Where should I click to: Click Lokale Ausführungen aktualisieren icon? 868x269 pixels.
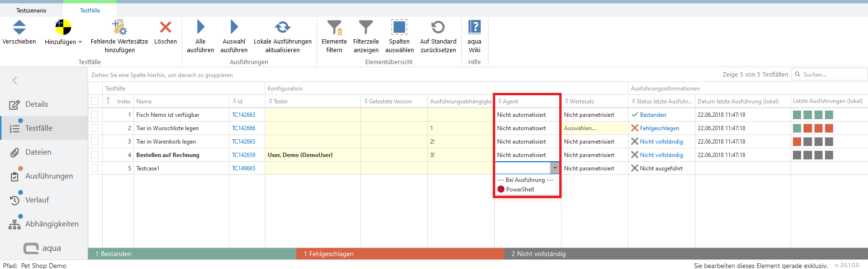[282, 27]
